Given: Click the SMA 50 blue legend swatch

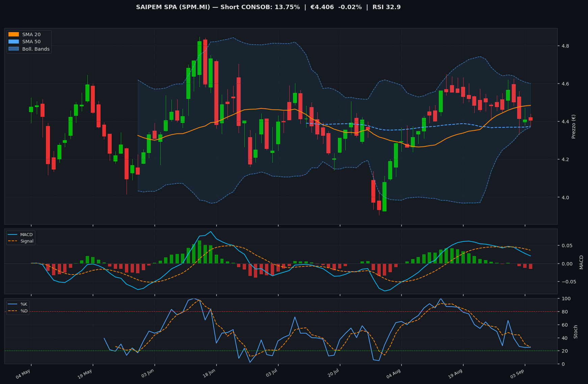Looking at the screenshot, I should click(x=14, y=42).
